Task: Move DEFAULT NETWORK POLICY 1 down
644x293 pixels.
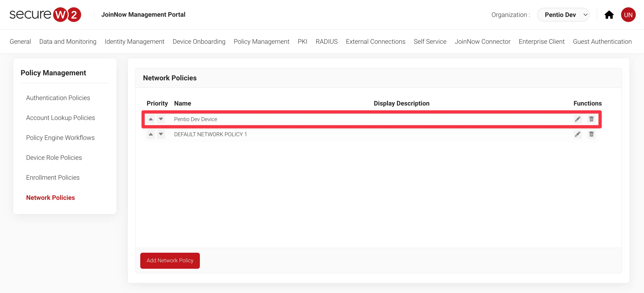Action: 161,134
